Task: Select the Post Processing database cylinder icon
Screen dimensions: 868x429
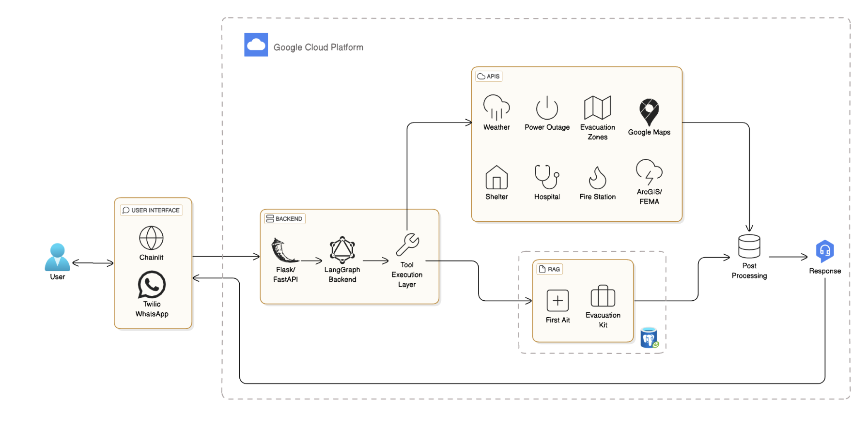Action: click(749, 246)
